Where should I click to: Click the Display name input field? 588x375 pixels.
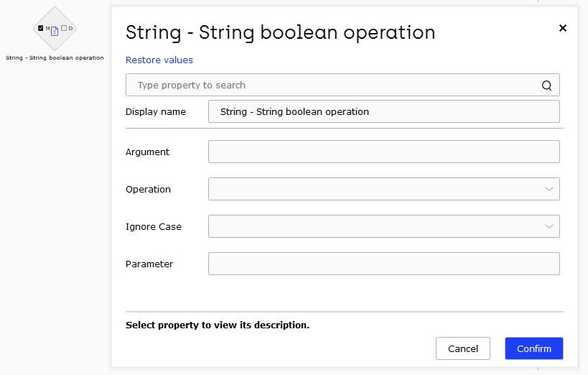tap(384, 111)
